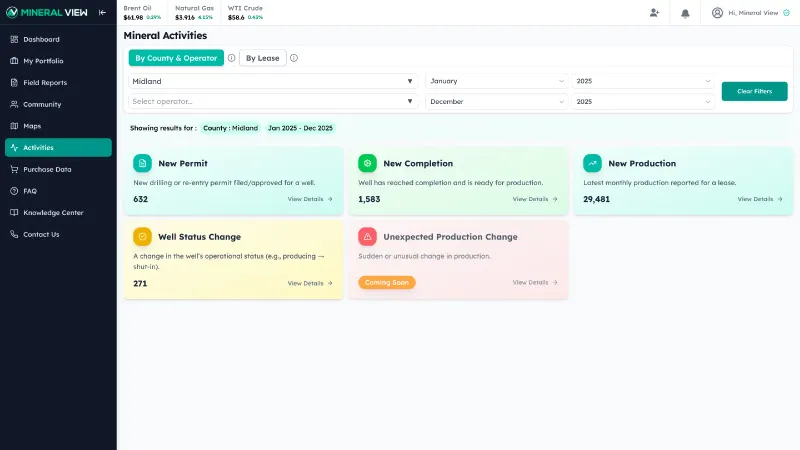Open Purchase Data page
Viewport: 800px width, 450px height.
[x=58, y=169]
